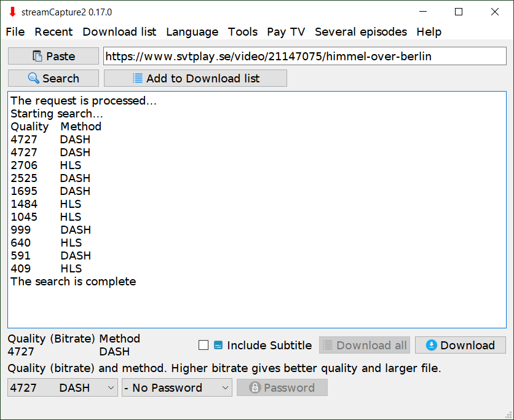The height and width of the screenshot is (420, 514).
Task: Maximize the streamCapture2 window
Action: (459, 12)
